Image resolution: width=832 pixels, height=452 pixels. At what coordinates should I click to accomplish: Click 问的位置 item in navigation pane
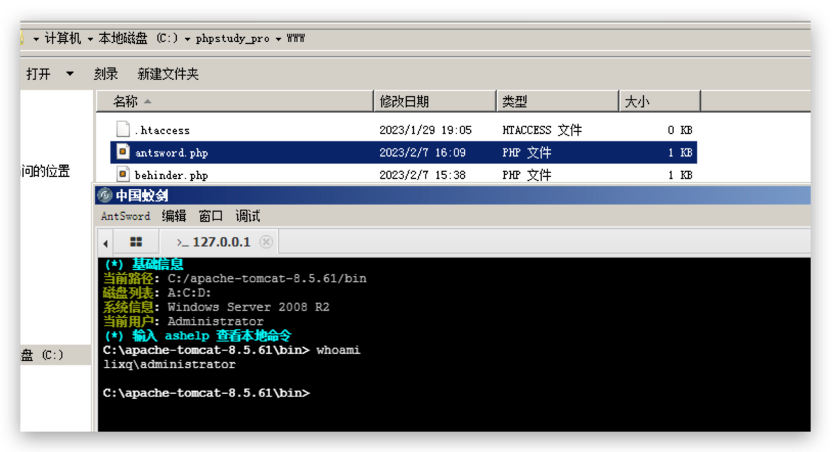coord(46,171)
